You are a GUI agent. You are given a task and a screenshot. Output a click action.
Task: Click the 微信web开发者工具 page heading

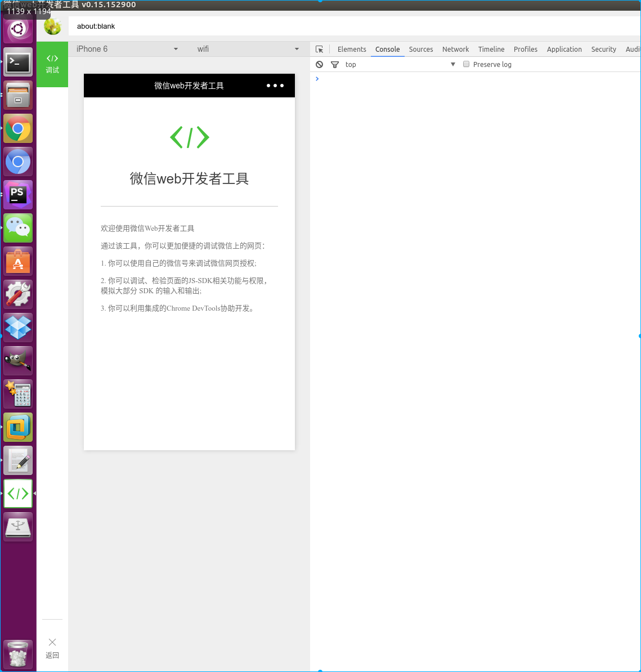pyautogui.click(x=190, y=178)
